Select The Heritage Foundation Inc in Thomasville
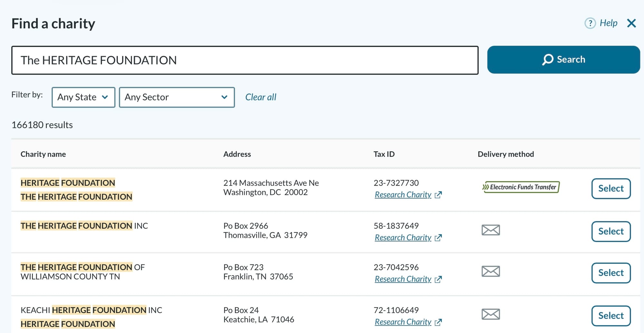This screenshot has height=333, width=644. point(611,231)
